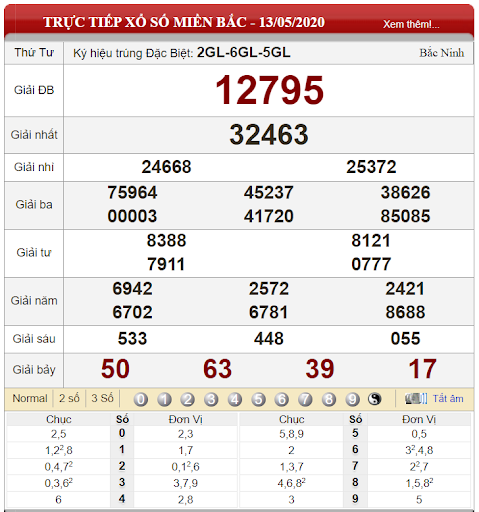Select the digit 4 ball filter

[235, 399]
